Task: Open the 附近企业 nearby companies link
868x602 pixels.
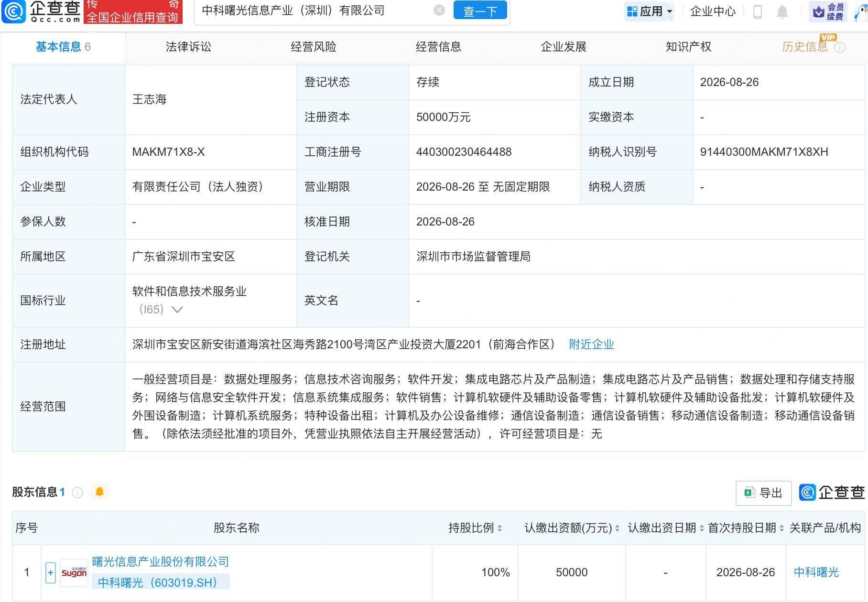Action: point(591,344)
